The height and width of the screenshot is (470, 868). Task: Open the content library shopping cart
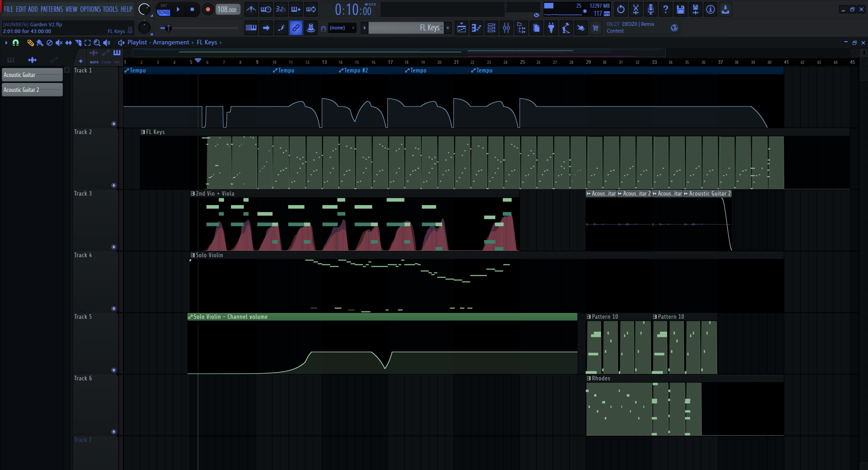596,28
